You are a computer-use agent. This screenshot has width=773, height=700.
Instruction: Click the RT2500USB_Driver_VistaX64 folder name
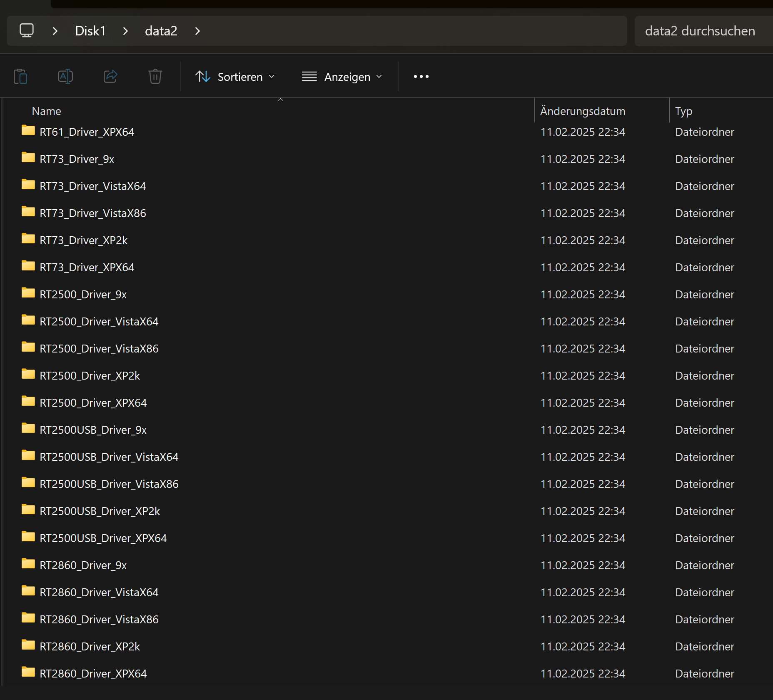[x=109, y=457]
